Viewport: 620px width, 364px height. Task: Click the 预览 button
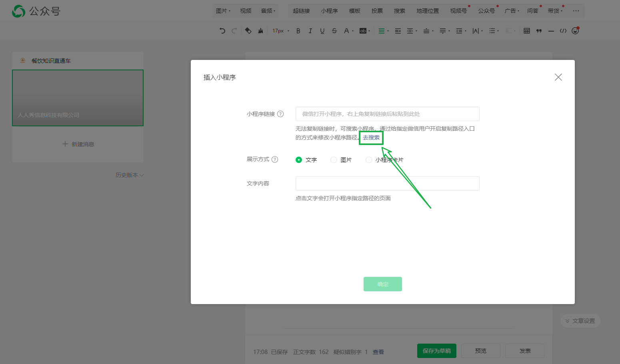pos(481,351)
